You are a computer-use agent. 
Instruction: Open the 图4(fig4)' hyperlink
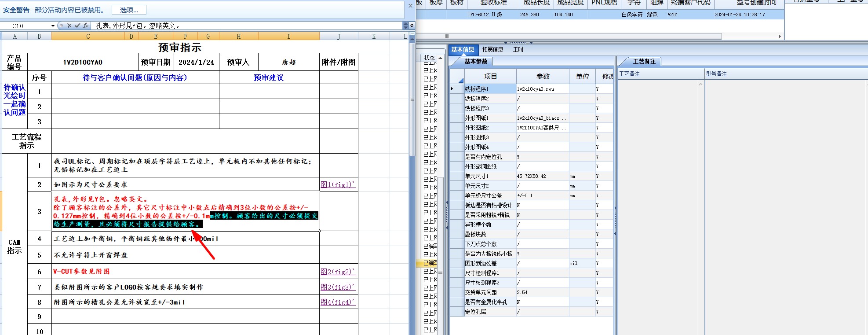click(337, 302)
